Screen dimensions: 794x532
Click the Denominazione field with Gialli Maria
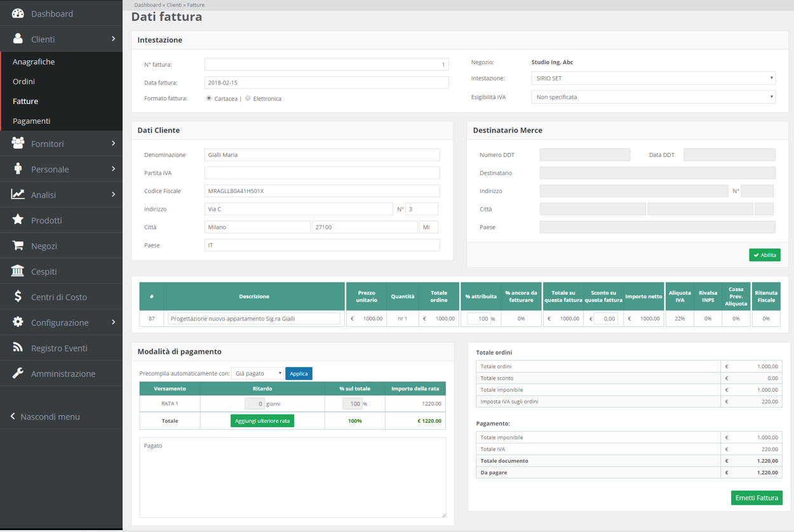[x=322, y=155]
